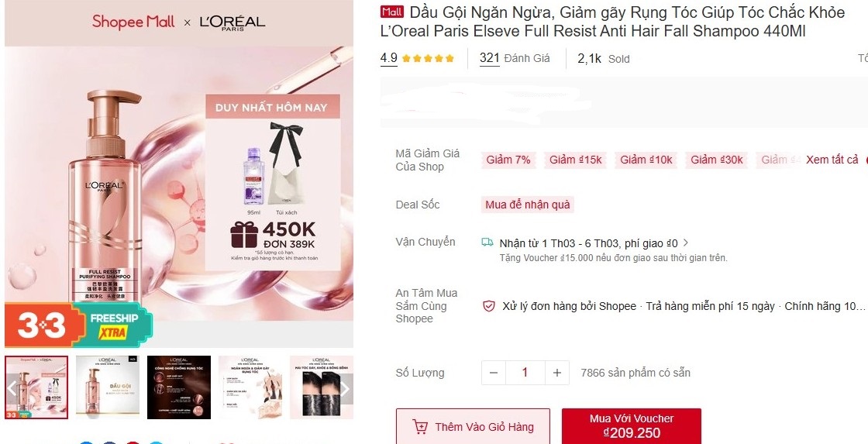Increase quantity with the plus button
This screenshot has height=444, width=868.
pyautogui.click(x=557, y=373)
